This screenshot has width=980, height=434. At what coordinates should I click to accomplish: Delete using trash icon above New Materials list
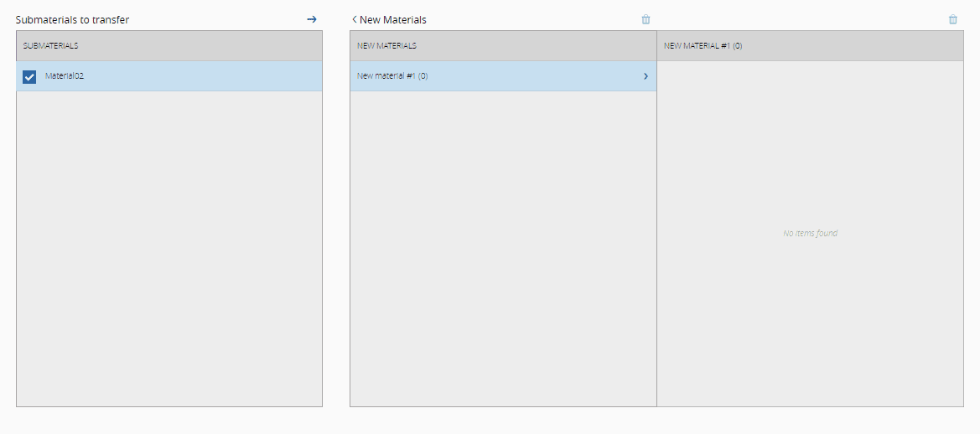(646, 19)
